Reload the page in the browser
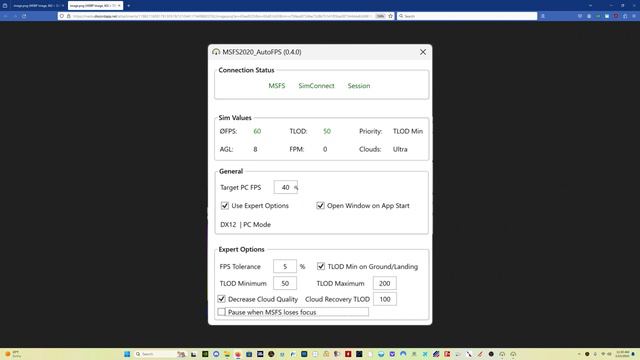This screenshot has height=360, width=640. 24,16
